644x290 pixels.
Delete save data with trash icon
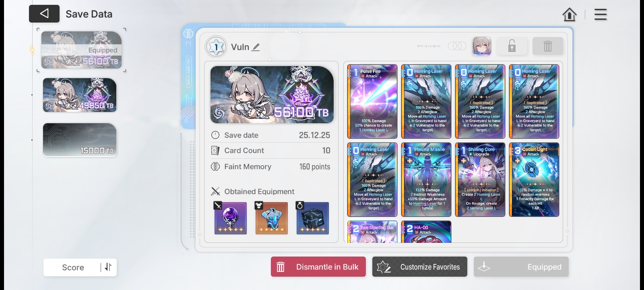(x=548, y=46)
